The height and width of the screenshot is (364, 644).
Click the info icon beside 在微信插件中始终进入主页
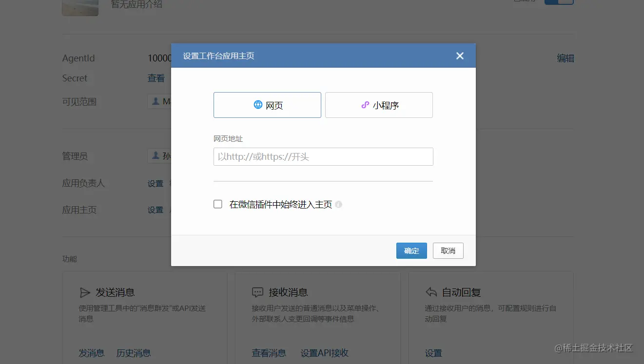pyautogui.click(x=339, y=205)
